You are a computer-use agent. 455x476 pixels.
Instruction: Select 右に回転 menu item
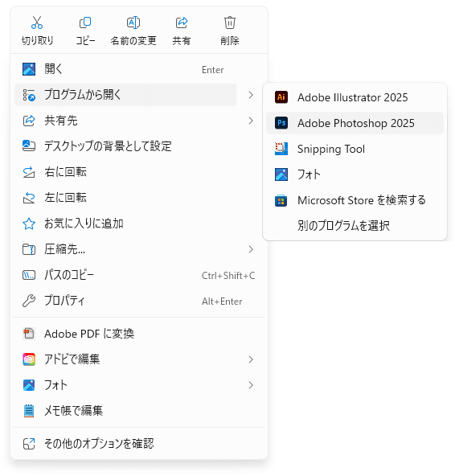click(139, 172)
